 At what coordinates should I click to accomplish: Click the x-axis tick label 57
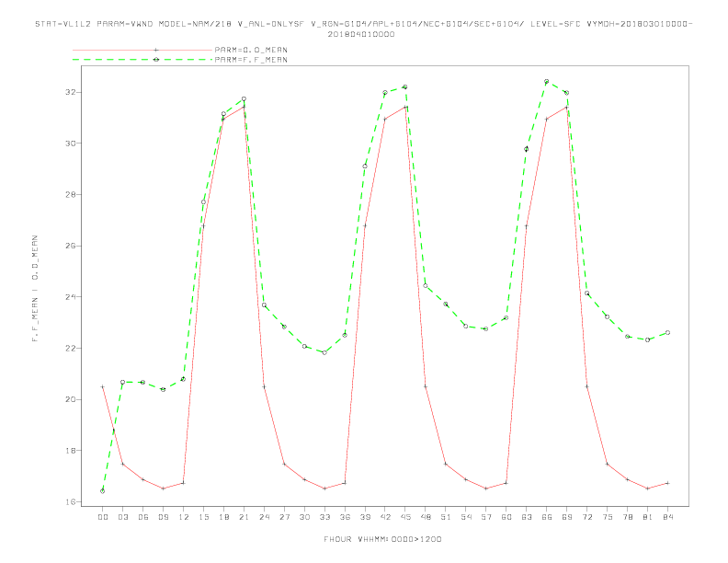click(x=486, y=517)
